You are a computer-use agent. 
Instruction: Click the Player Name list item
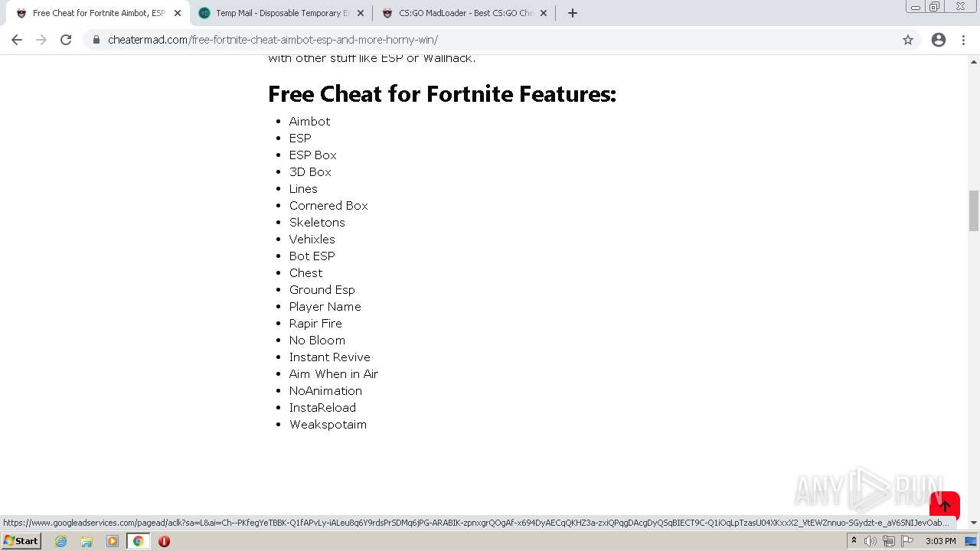click(x=325, y=306)
